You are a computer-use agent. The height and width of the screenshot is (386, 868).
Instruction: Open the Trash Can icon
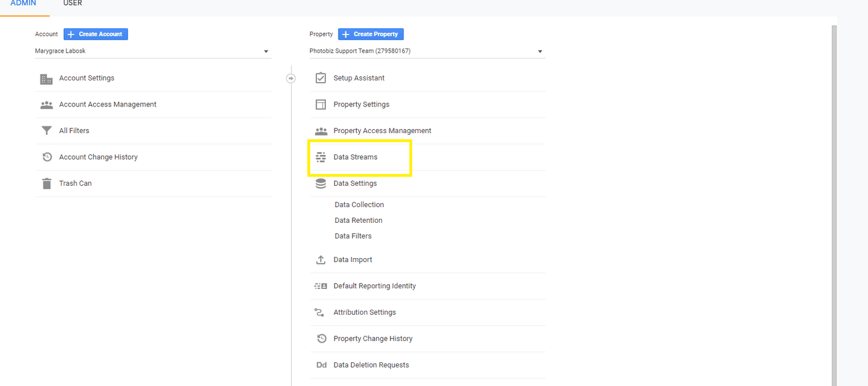pos(46,183)
